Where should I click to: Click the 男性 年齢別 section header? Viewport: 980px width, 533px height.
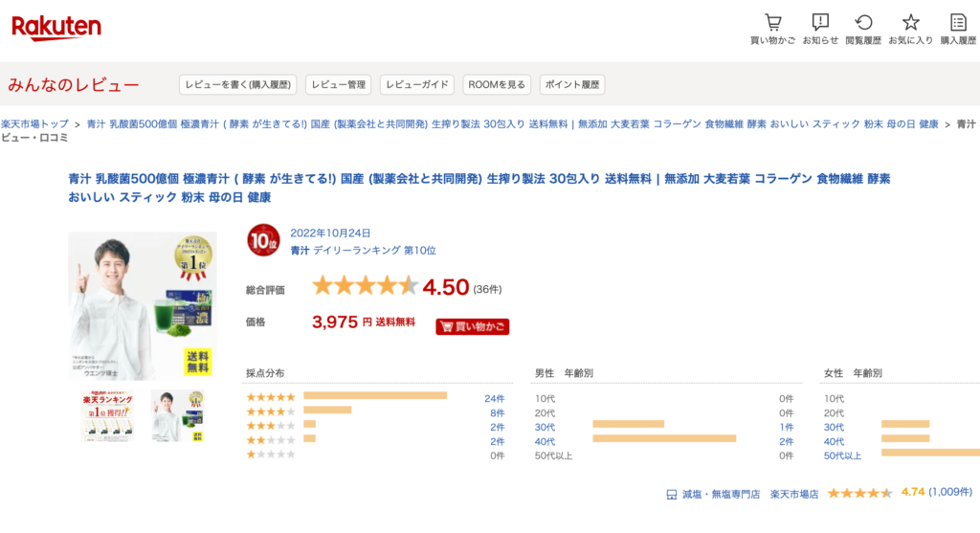coord(564,373)
